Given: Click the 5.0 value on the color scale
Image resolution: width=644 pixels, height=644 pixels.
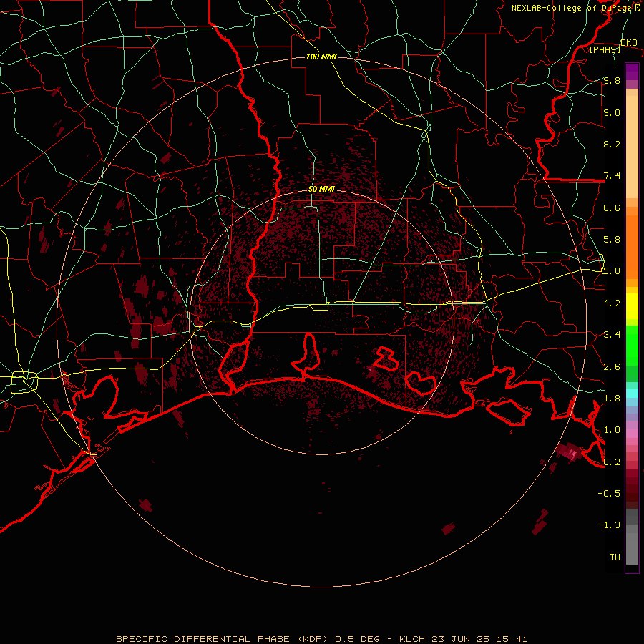Looking at the screenshot, I should pyautogui.click(x=612, y=271).
